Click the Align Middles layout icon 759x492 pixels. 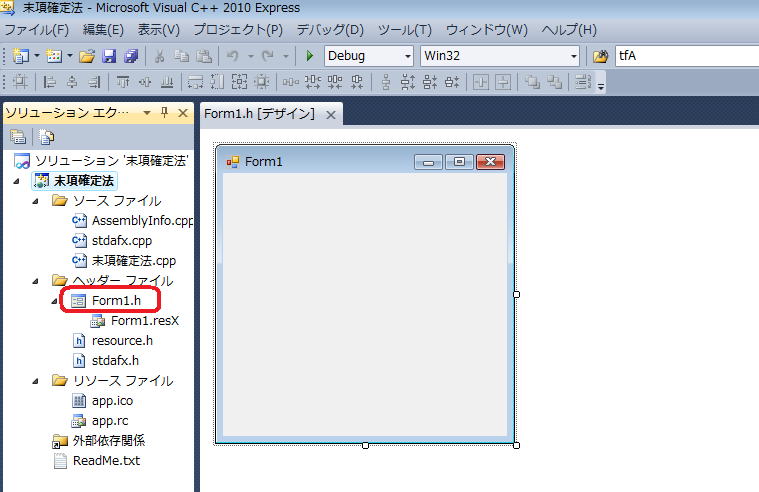[145, 82]
